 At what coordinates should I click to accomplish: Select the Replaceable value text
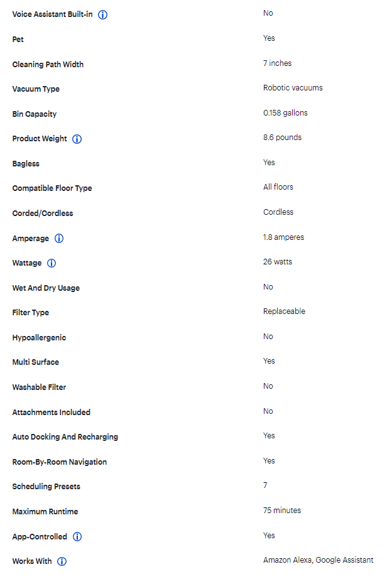coord(284,311)
